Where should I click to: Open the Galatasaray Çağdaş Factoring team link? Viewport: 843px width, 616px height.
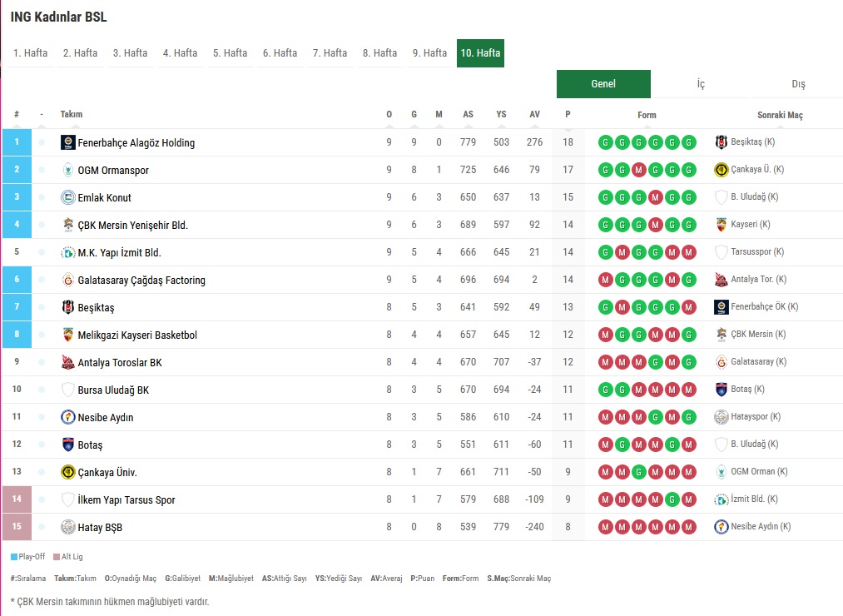tap(141, 280)
